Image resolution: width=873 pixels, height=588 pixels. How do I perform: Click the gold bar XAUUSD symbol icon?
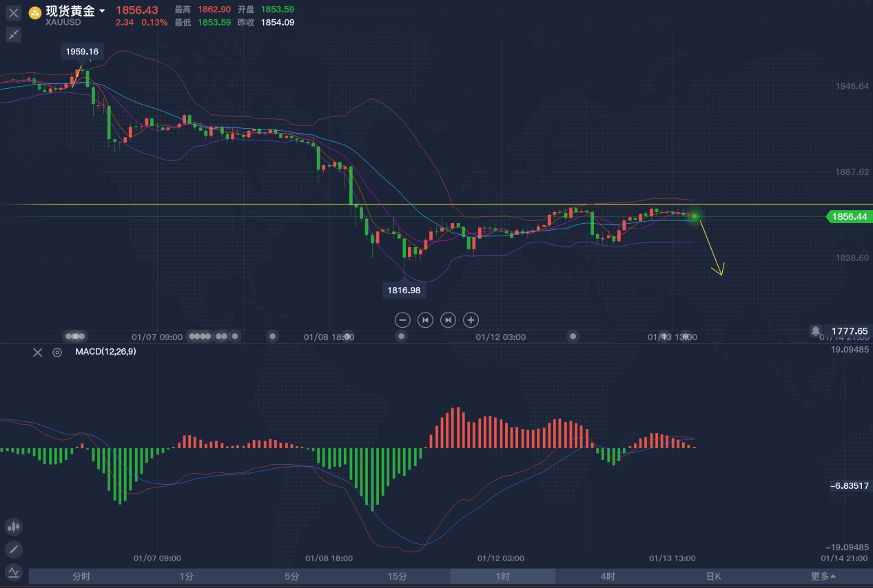35,12
